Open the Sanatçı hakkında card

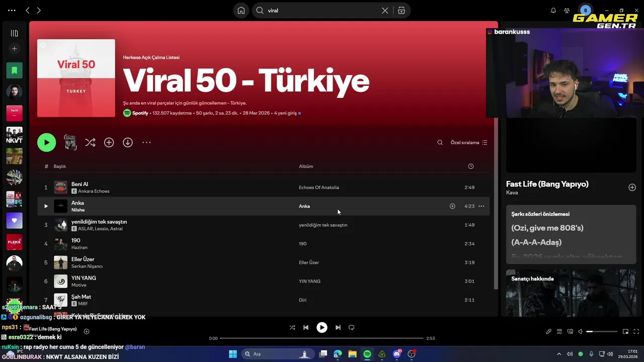(571, 293)
